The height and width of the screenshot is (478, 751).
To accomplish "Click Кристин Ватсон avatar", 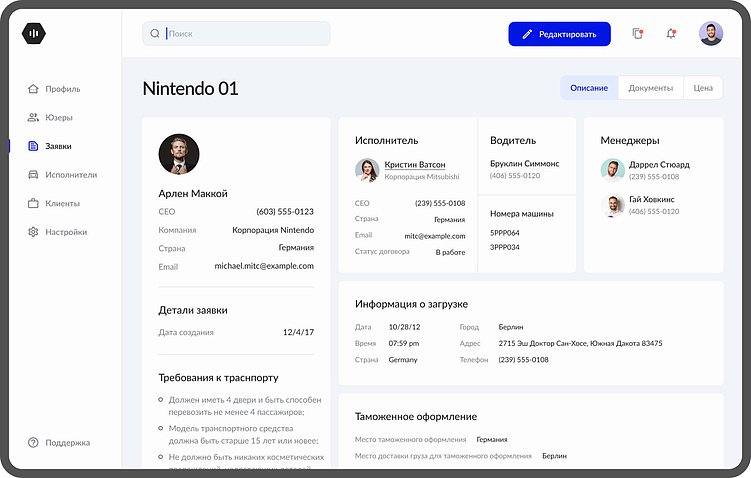I will (x=367, y=170).
